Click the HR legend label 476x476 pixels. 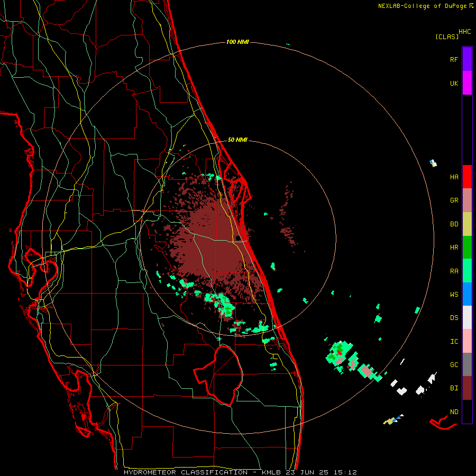tap(454, 248)
